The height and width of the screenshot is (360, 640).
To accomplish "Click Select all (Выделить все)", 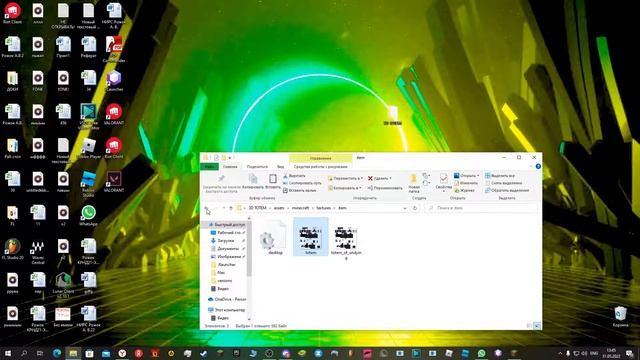I will coord(500,176).
